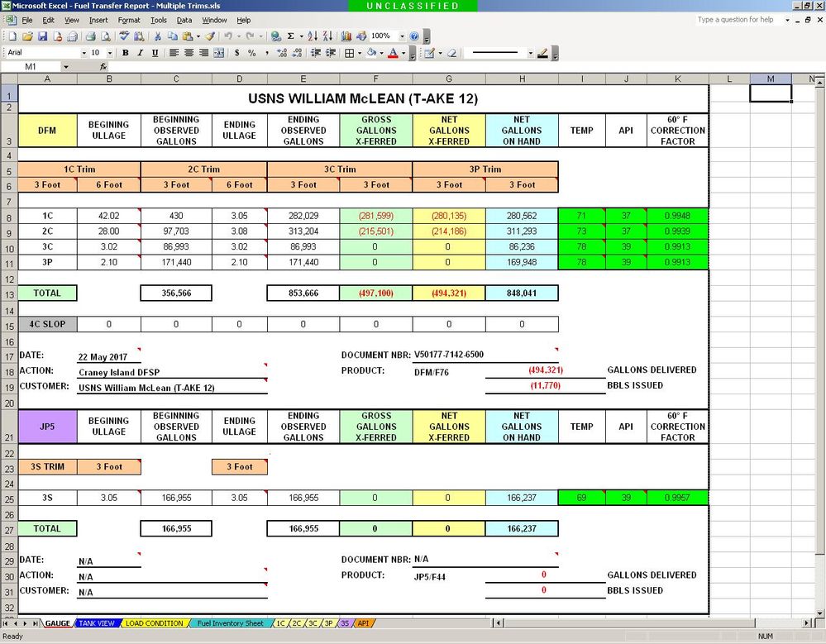The height and width of the screenshot is (644, 826).
Task: Toggle Bold formatting
Action: (x=126, y=53)
